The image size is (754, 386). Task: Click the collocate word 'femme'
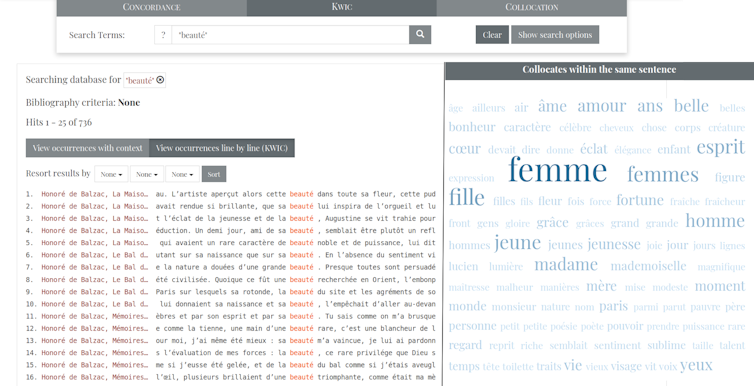tap(557, 170)
